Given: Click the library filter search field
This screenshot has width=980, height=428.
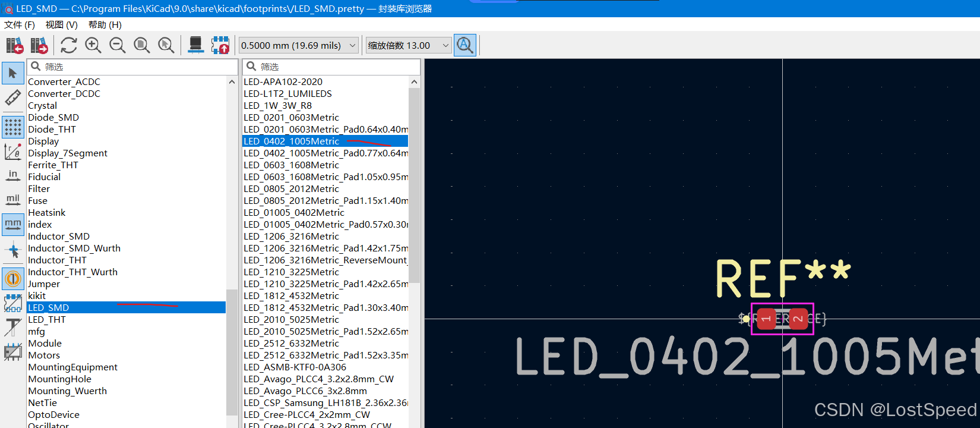Looking at the screenshot, I should pos(132,67).
